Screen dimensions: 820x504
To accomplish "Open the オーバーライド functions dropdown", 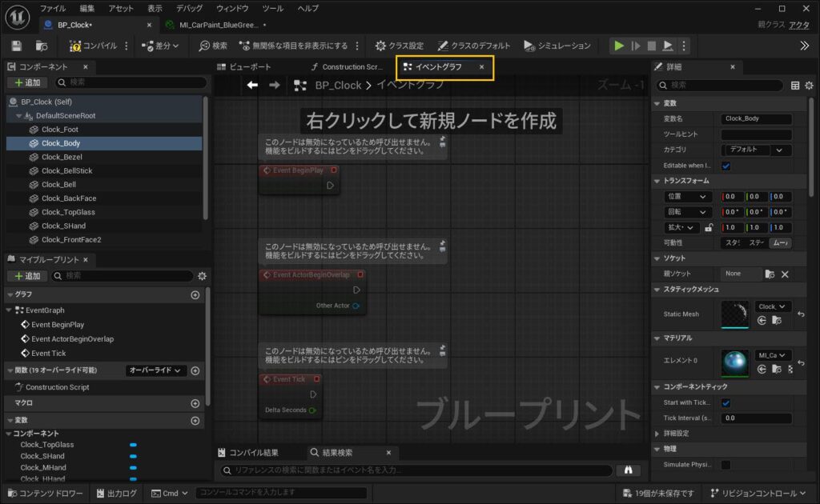I will point(156,370).
